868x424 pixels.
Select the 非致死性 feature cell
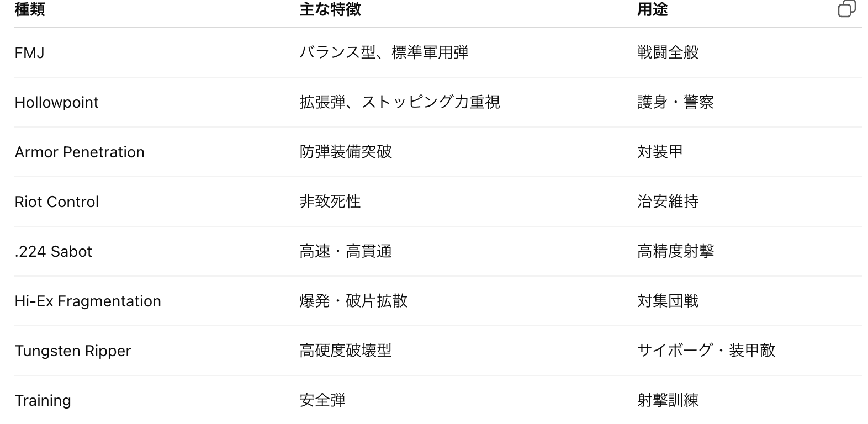coord(330,202)
